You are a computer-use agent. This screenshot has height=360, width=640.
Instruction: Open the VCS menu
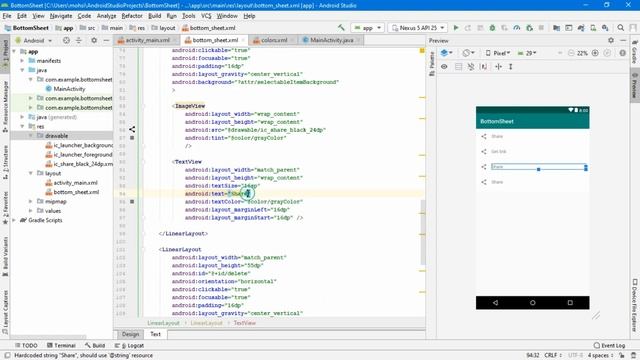point(206,16)
